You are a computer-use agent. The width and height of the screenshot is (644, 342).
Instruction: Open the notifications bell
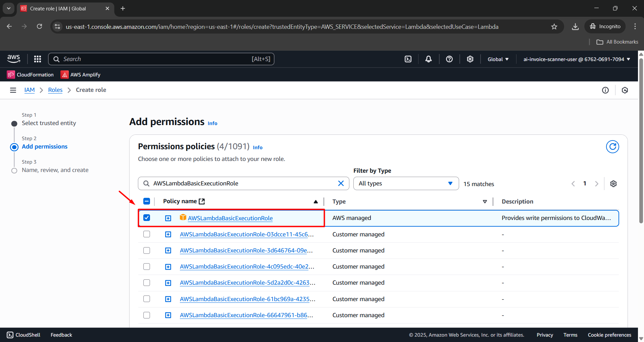coord(429,59)
